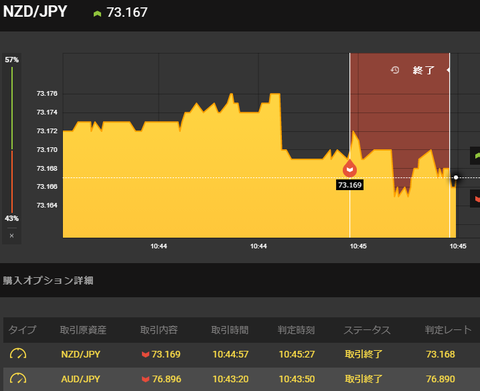Click the 73.170 price axis label
Screen dimensions: 480x391
point(47,150)
